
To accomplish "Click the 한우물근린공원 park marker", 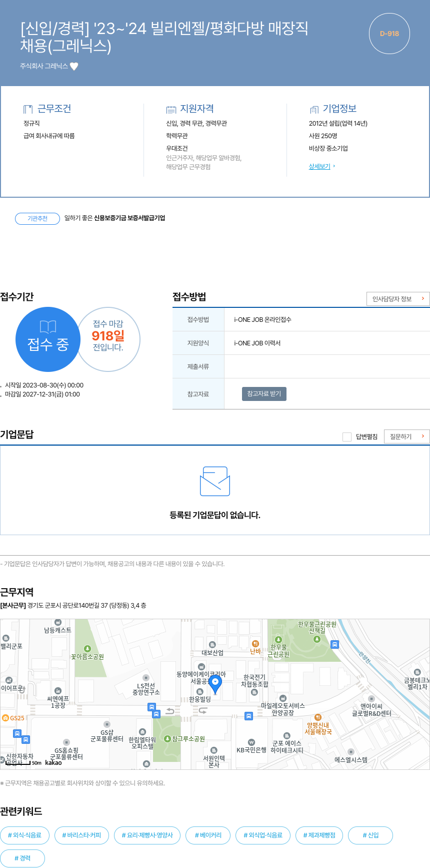I will coord(278,639).
